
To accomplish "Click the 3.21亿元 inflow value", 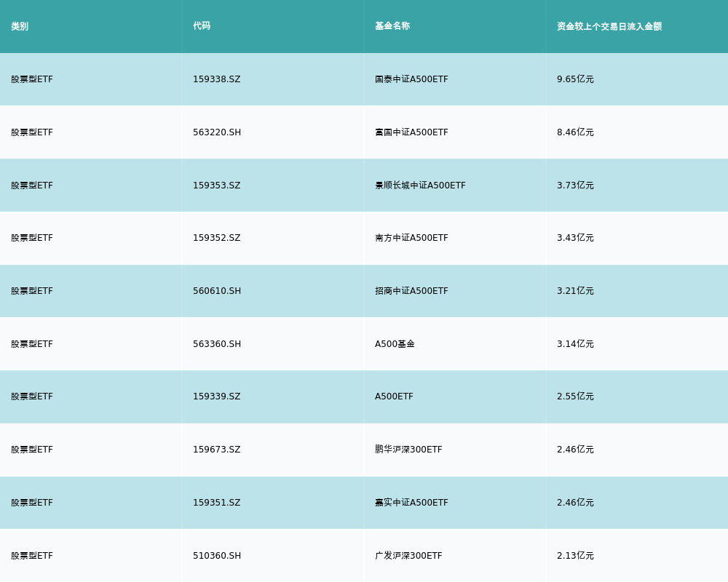I will [x=575, y=291].
